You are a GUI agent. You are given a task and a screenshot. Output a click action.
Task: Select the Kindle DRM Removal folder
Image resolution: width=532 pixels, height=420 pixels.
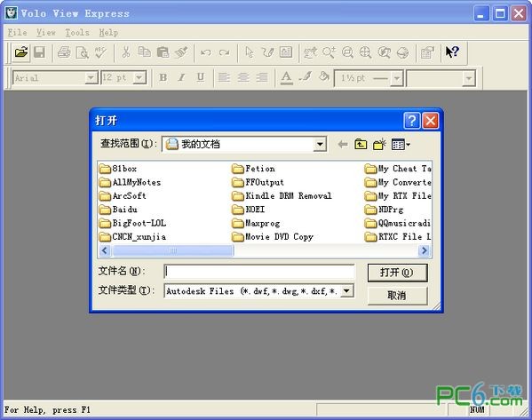pyautogui.click(x=282, y=195)
